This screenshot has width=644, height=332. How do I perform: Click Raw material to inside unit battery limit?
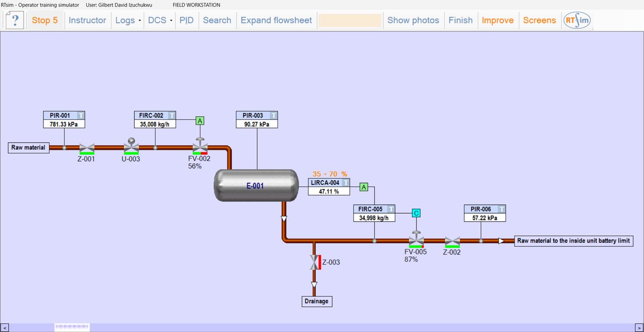pyautogui.click(x=574, y=241)
